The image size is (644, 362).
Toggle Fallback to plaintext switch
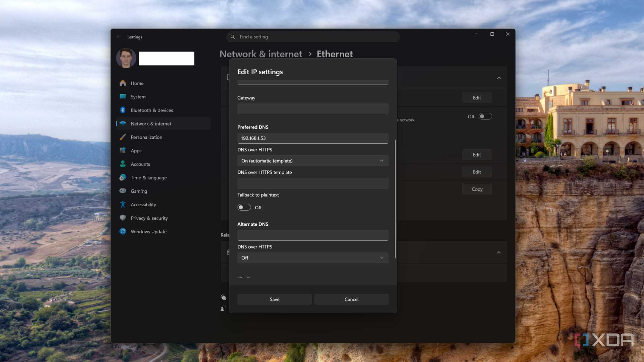click(x=244, y=208)
